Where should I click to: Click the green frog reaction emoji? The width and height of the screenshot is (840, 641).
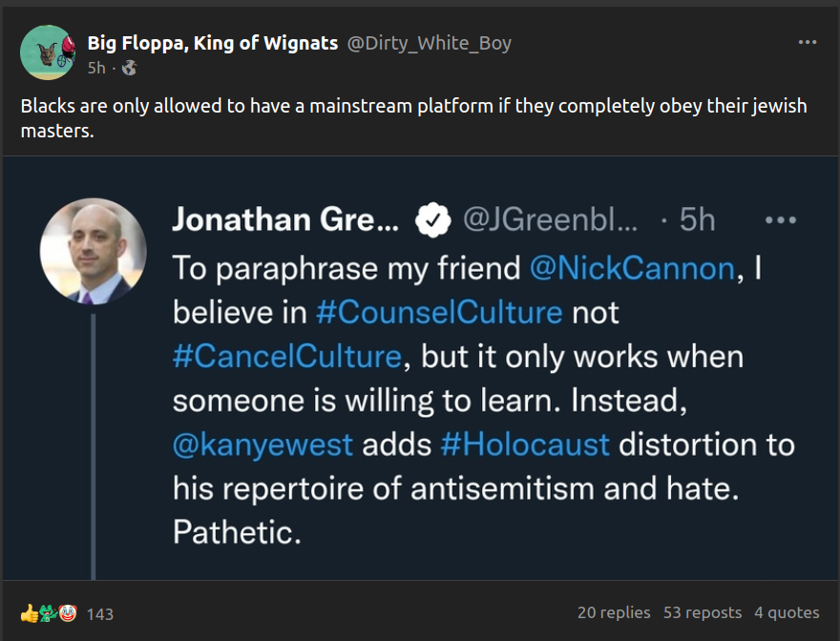coord(48,612)
